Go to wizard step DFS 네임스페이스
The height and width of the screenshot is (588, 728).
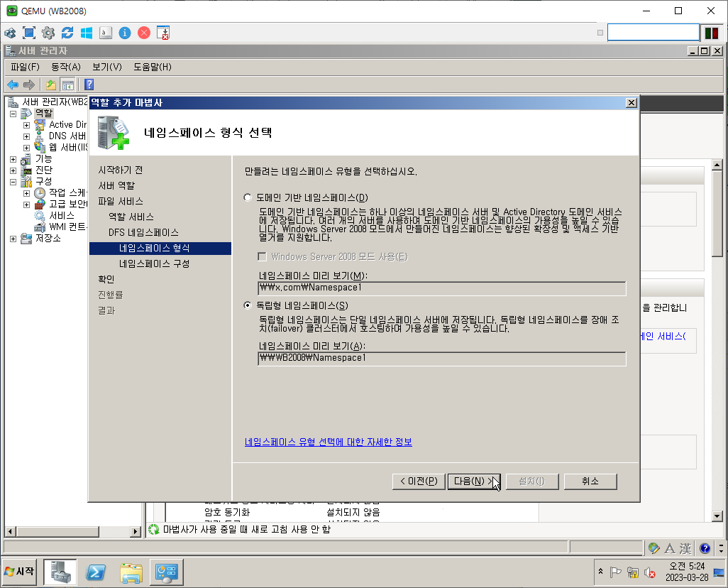click(143, 232)
